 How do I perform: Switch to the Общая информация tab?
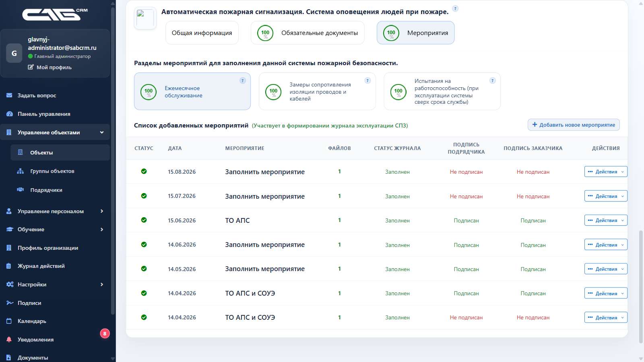(x=202, y=33)
